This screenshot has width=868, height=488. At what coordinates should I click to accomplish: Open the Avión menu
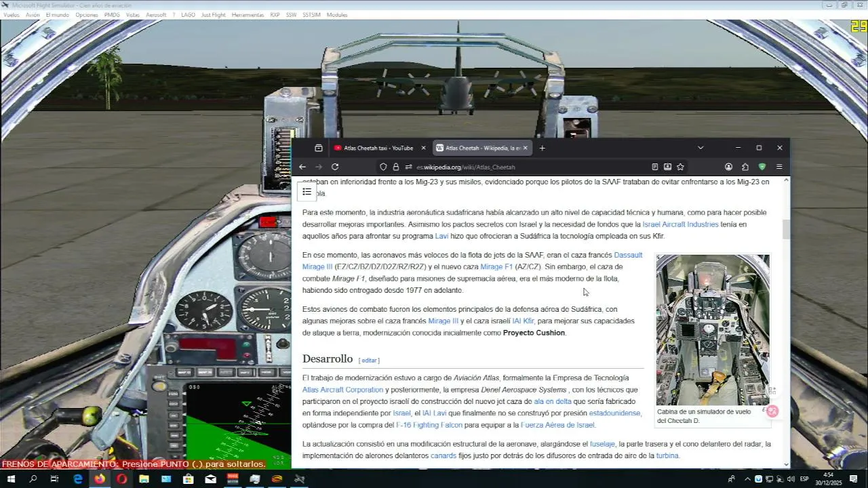[33, 15]
